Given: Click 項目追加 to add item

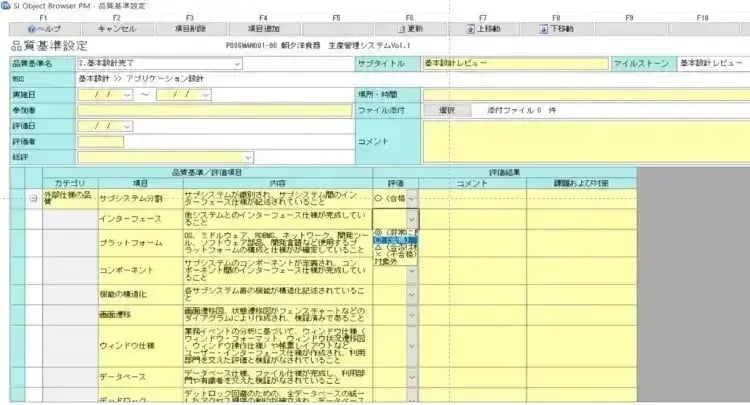Looking at the screenshot, I should click(x=263, y=30).
